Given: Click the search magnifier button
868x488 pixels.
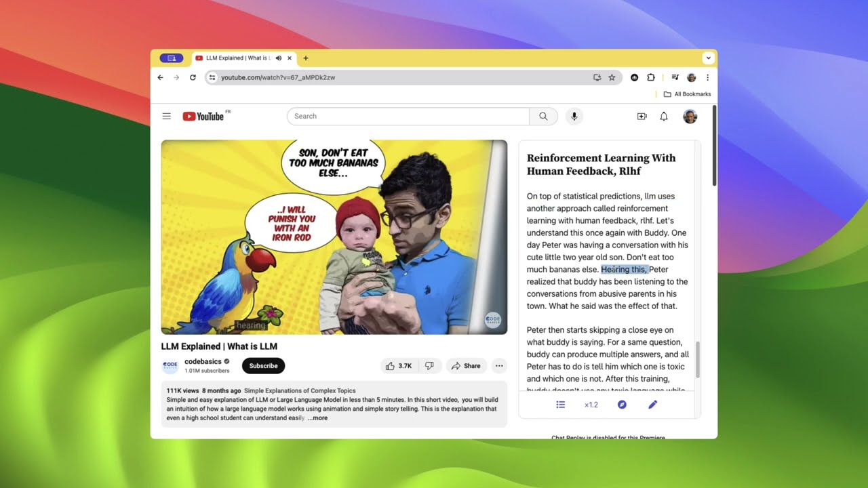Looking at the screenshot, I should coord(543,116).
